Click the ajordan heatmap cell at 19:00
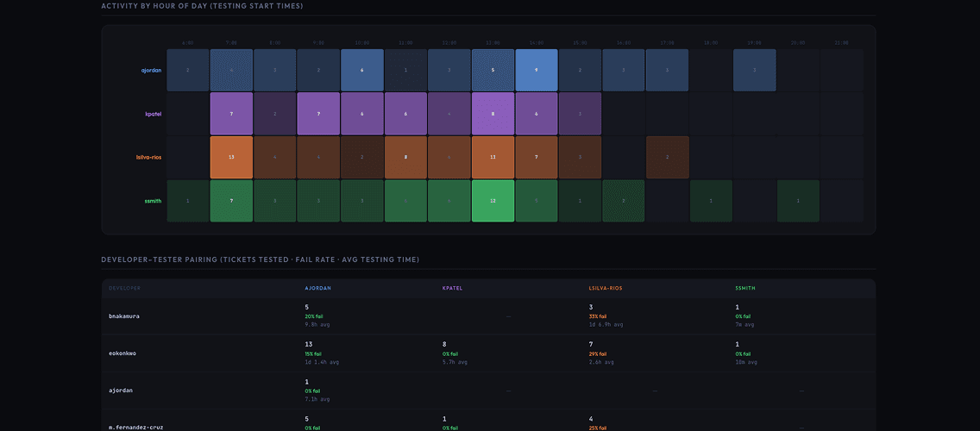The image size is (980, 431). point(754,70)
